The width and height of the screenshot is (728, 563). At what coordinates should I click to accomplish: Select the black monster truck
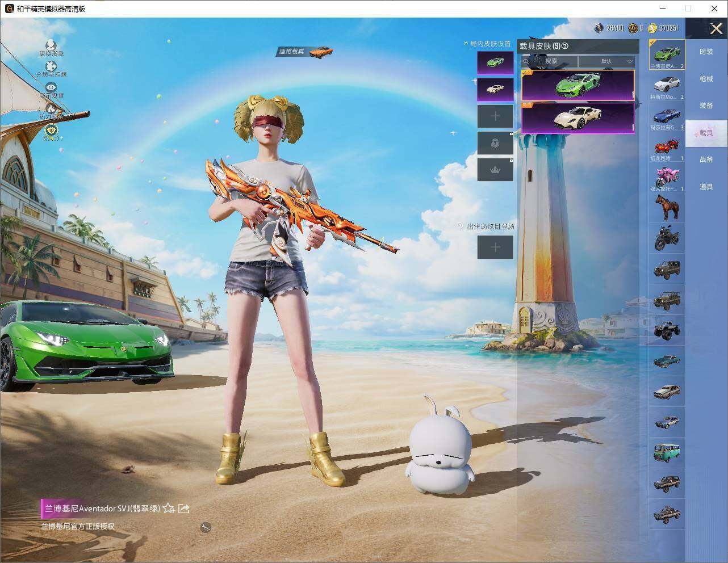tap(667, 330)
